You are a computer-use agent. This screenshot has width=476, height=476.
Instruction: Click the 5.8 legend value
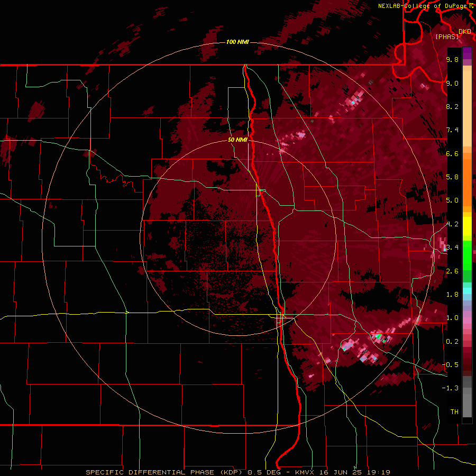click(x=452, y=177)
